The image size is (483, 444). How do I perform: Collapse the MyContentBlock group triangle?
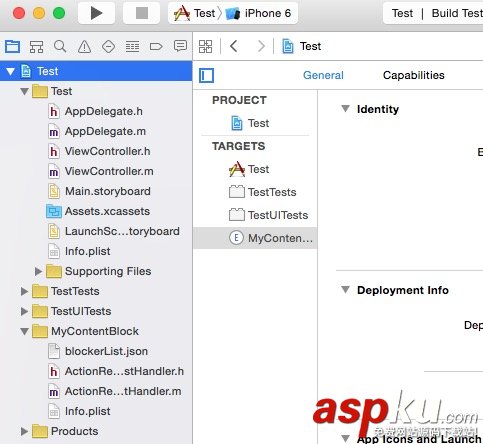click(24, 331)
